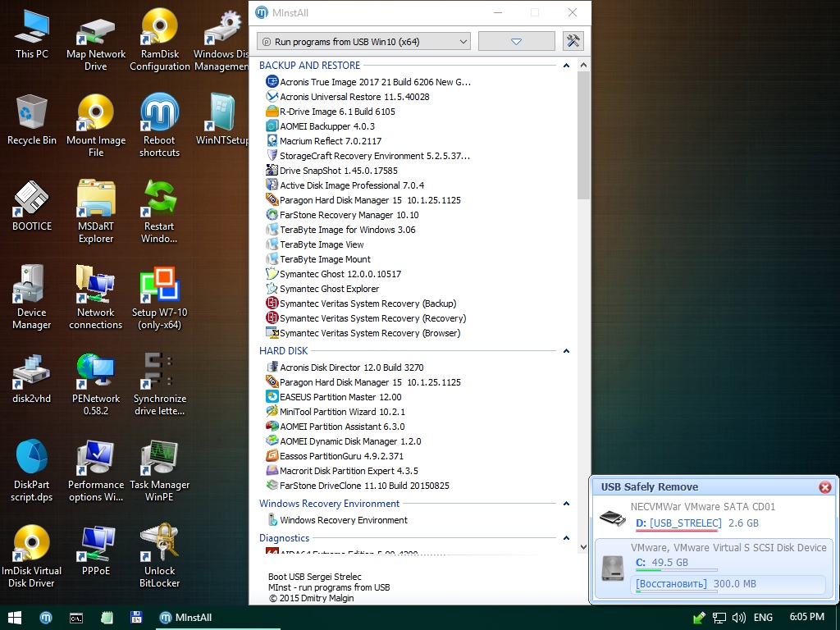Open ImDisk Virtual Disk Driver shortcut
The image size is (840, 630).
(32, 556)
